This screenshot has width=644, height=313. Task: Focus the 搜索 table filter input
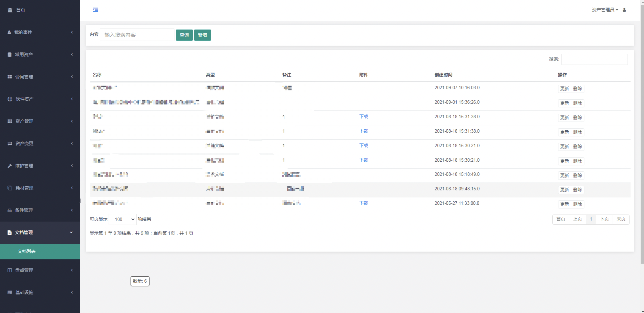(594, 59)
